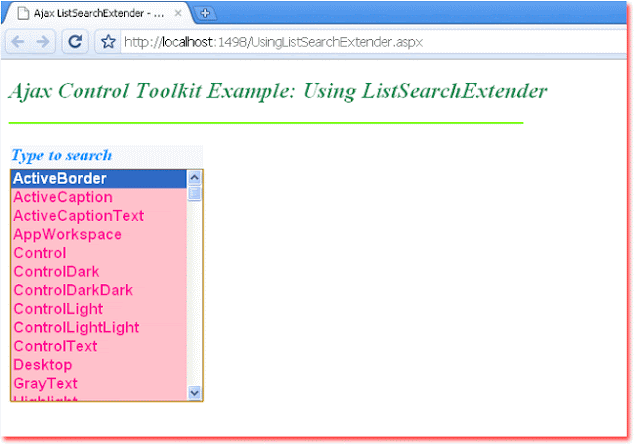Select the Desktop list entry
This screenshot has height=445, width=640.
(x=99, y=365)
